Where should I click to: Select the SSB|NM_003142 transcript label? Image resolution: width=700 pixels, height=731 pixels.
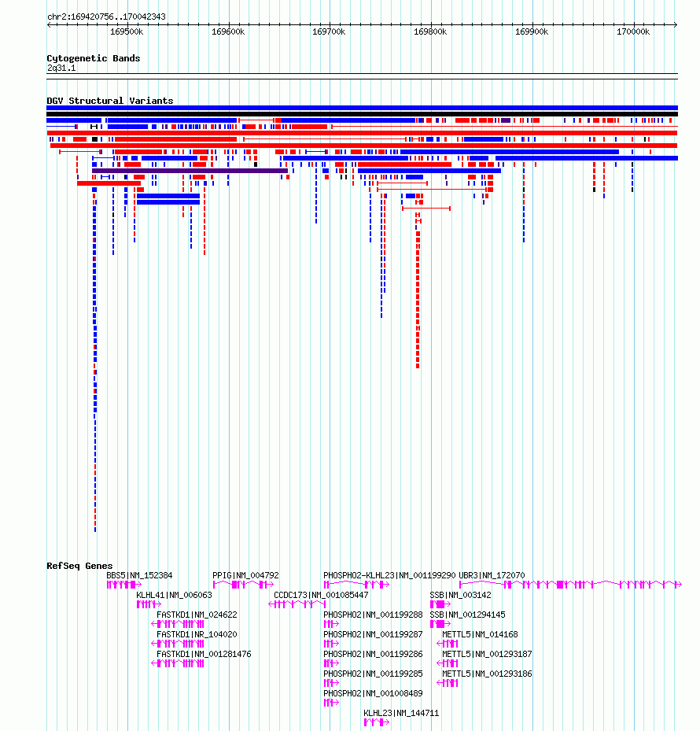(x=460, y=596)
